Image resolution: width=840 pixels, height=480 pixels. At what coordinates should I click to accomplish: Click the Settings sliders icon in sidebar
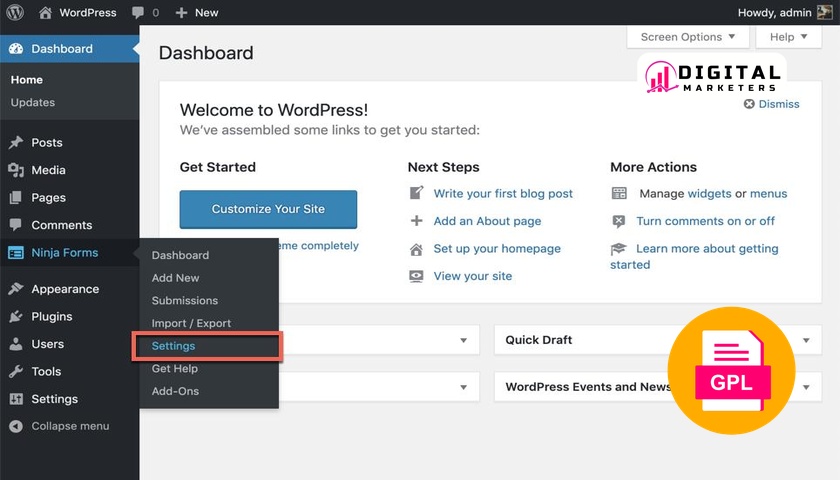coord(16,399)
